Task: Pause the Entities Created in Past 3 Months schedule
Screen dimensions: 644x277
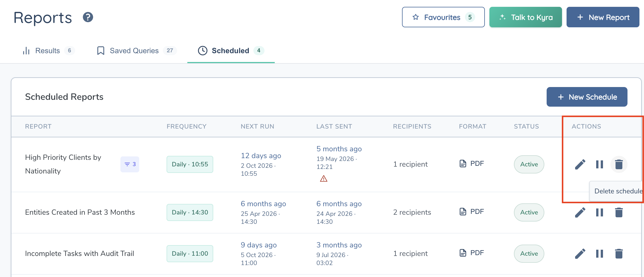Action: tap(600, 212)
